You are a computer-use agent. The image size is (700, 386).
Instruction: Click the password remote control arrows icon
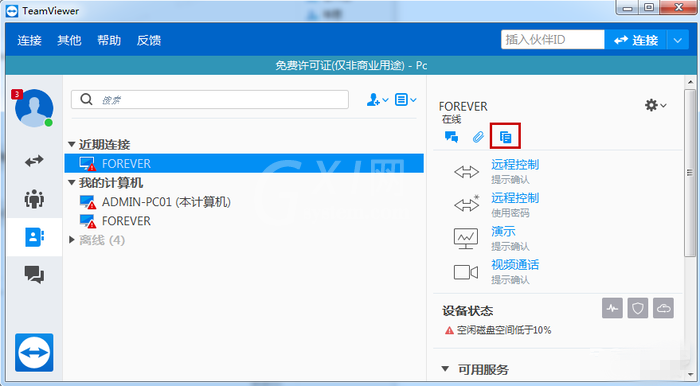[x=467, y=204]
